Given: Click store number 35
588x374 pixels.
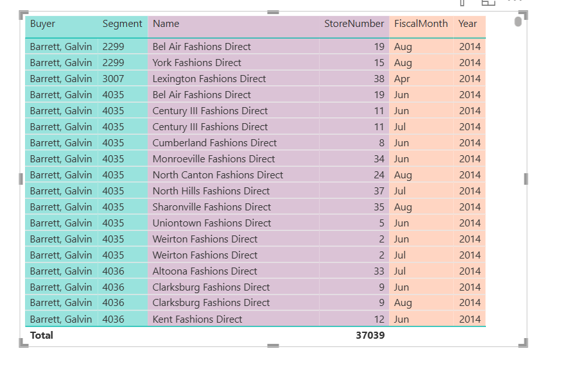Looking at the screenshot, I should click(x=379, y=207).
